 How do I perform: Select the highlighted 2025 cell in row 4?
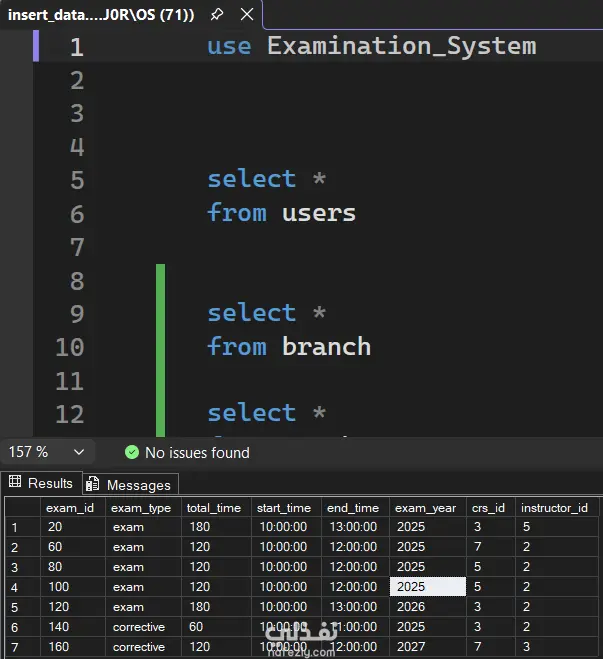point(427,587)
